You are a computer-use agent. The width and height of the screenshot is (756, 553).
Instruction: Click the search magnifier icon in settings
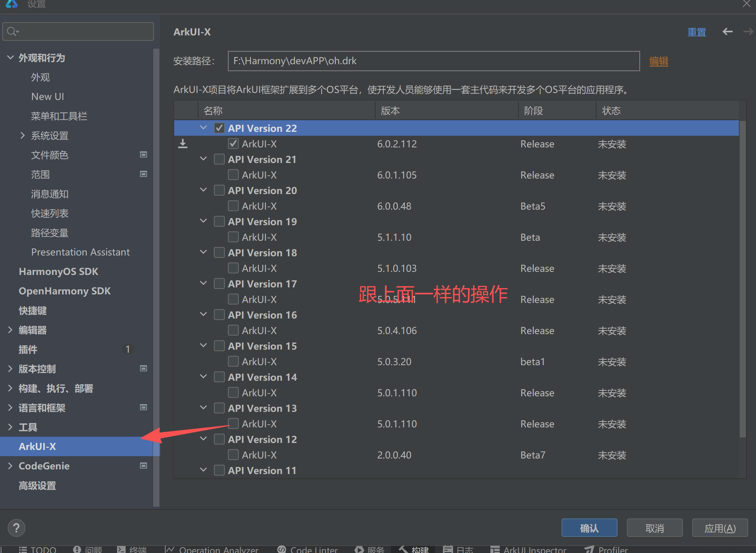pyautogui.click(x=12, y=31)
